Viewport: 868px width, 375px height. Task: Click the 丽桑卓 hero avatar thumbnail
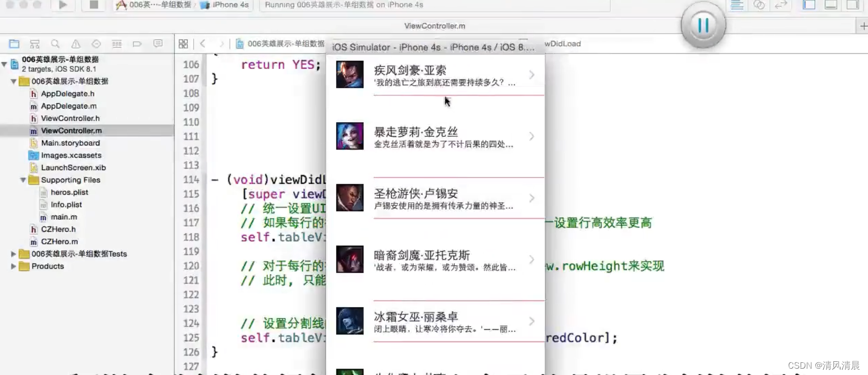(x=350, y=321)
